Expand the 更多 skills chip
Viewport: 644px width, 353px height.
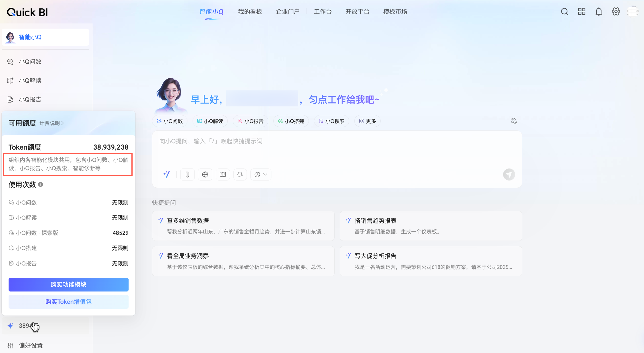tap(367, 121)
